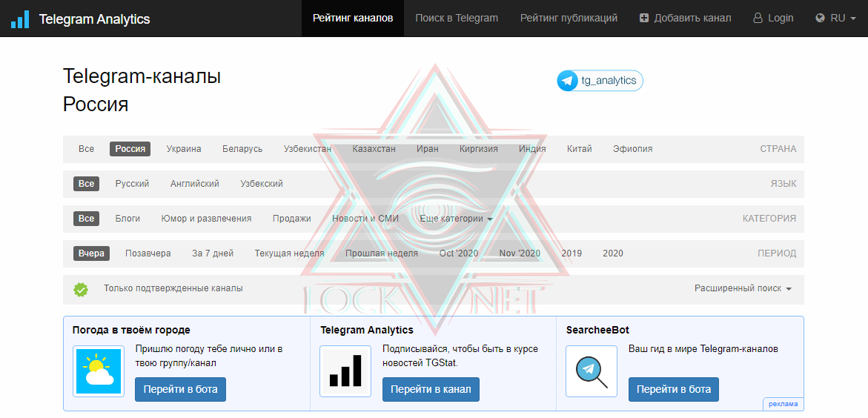868x418 pixels.
Task: Expand the Еще категории dropdown
Action: pyautogui.click(x=456, y=219)
